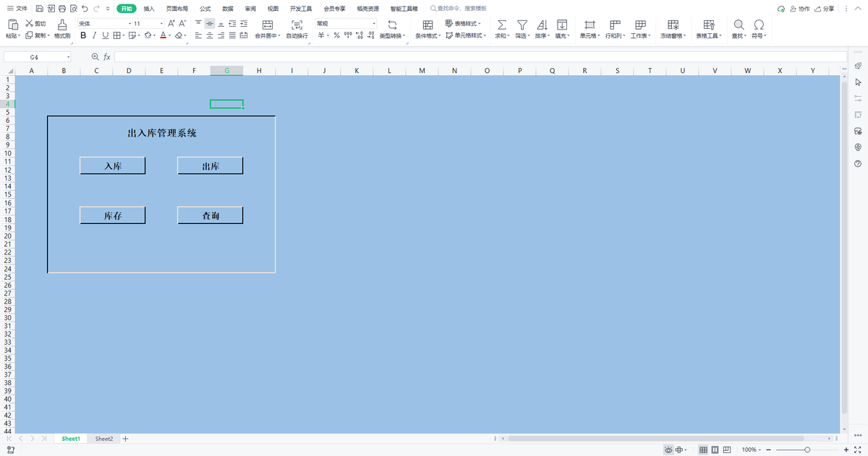The image size is (868, 456).
Task: Toggle Underline formatting
Action: pos(106,35)
